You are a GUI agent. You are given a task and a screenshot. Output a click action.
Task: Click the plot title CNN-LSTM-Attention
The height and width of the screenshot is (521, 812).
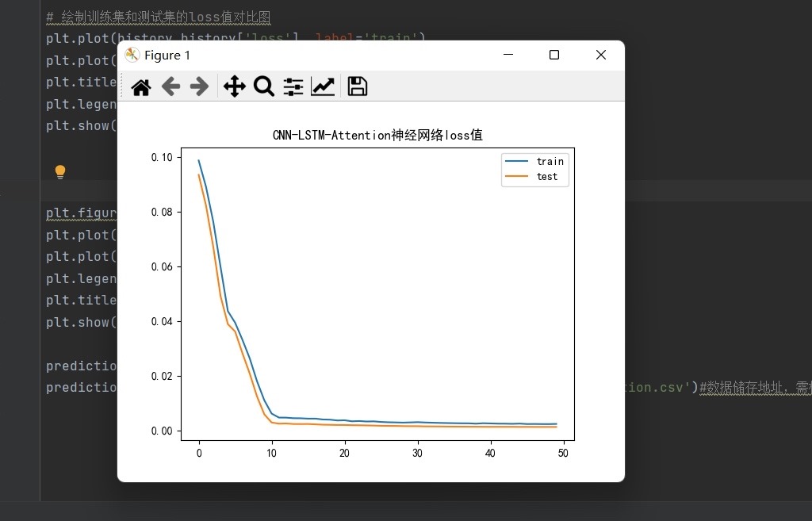point(377,135)
